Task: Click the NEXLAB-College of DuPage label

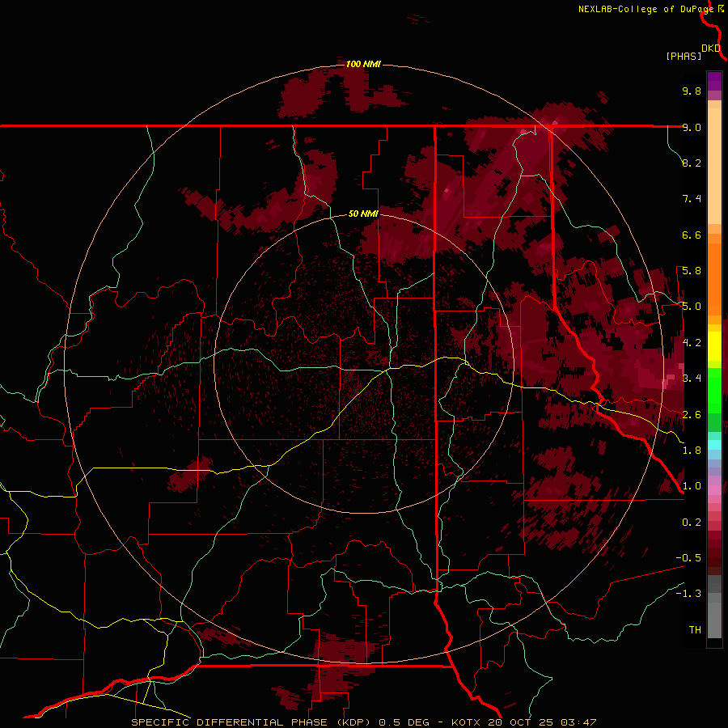Action: [645, 9]
